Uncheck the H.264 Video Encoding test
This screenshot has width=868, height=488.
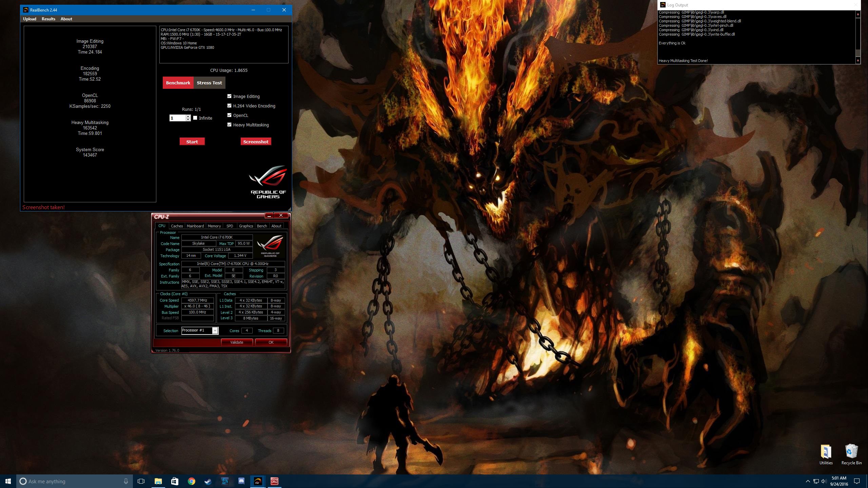point(230,106)
